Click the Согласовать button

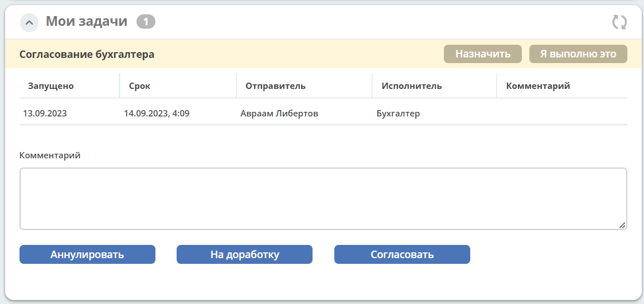tap(402, 254)
